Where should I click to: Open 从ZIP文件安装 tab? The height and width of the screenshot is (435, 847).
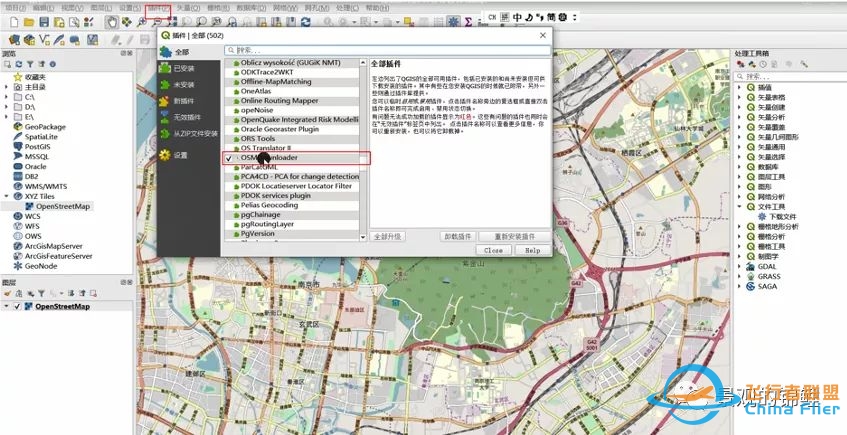click(x=189, y=133)
